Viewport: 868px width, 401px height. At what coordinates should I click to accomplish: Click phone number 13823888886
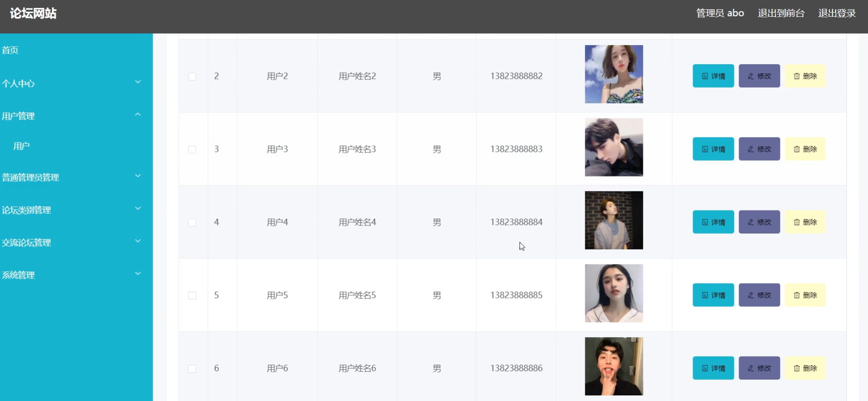click(x=516, y=368)
